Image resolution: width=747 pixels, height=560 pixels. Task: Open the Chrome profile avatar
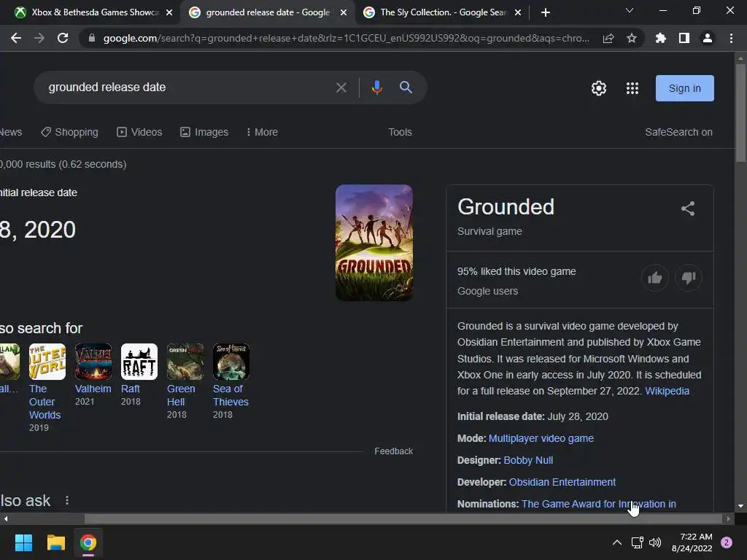coord(708,38)
